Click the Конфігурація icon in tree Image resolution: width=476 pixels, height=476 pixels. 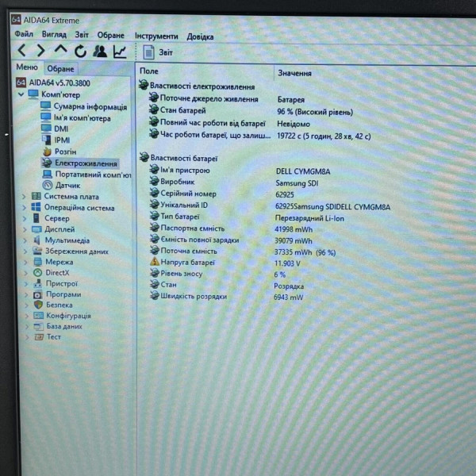39,316
